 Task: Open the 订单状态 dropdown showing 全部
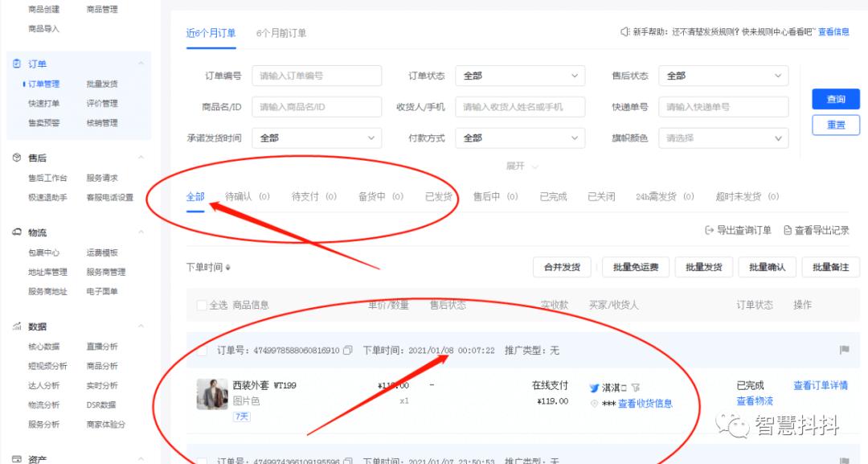pos(520,76)
